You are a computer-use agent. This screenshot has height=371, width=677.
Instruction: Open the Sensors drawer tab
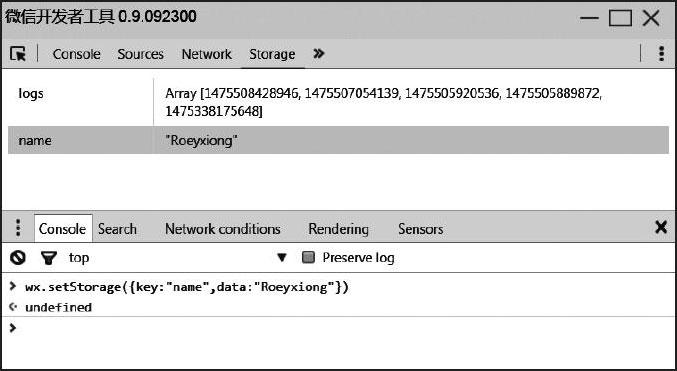click(421, 229)
